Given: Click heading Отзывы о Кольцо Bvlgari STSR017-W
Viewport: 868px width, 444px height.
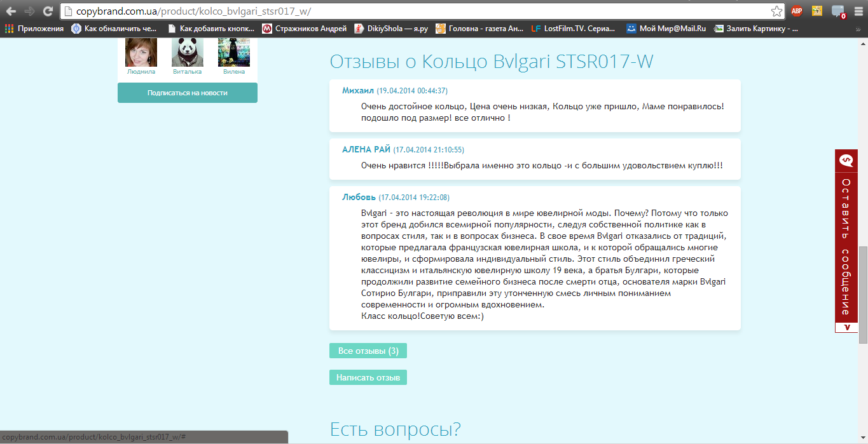Looking at the screenshot, I should click(x=492, y=62).
